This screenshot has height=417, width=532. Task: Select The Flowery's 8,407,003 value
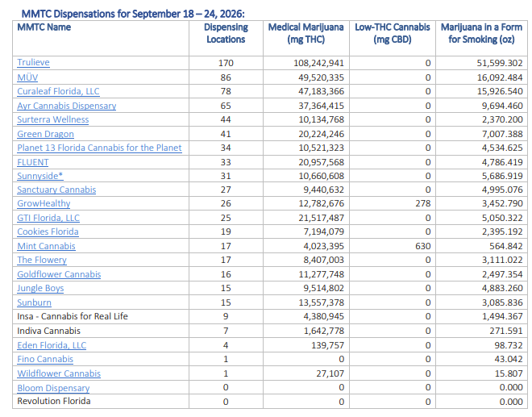click(323, 260)
